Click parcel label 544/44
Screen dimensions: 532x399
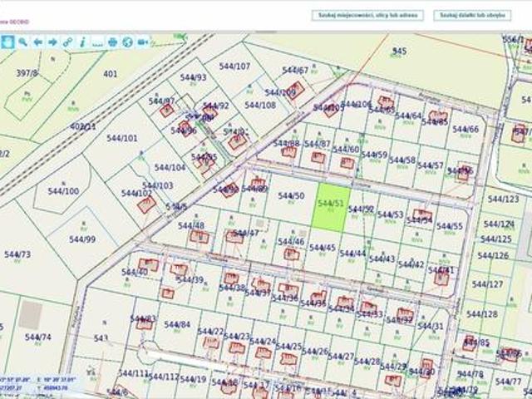click(x=352, y=253)
